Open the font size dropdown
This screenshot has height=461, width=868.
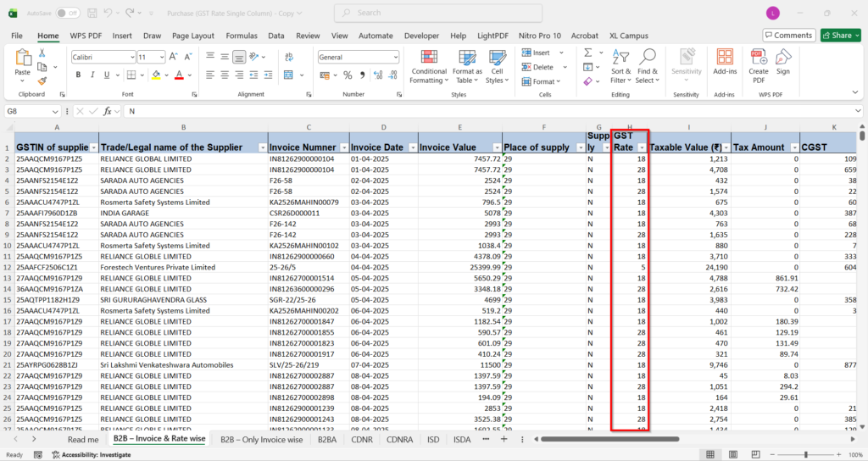[162, 57]
